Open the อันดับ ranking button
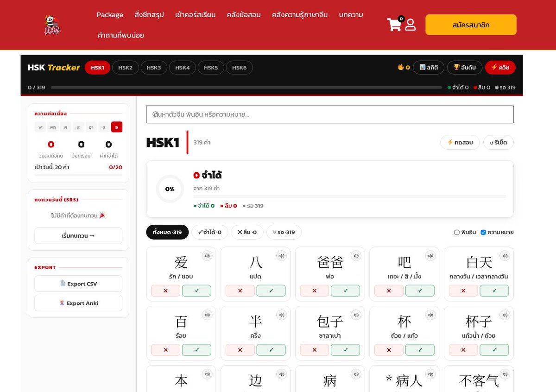This screenshot has width=556, height=392. tap(465, 68)
